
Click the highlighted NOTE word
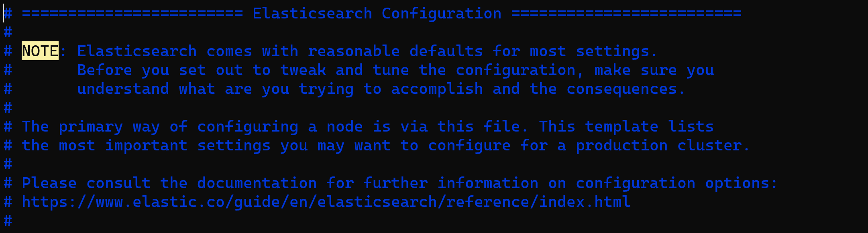[40, 51]
